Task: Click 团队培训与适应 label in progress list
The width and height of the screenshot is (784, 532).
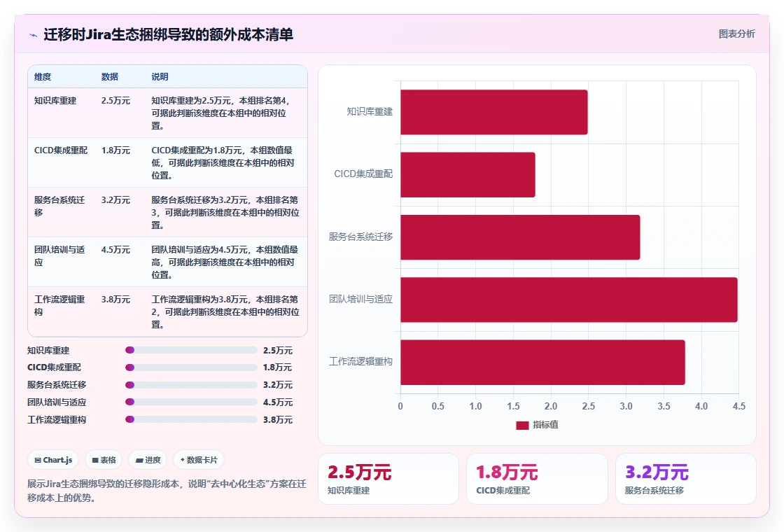Action: 57,402
